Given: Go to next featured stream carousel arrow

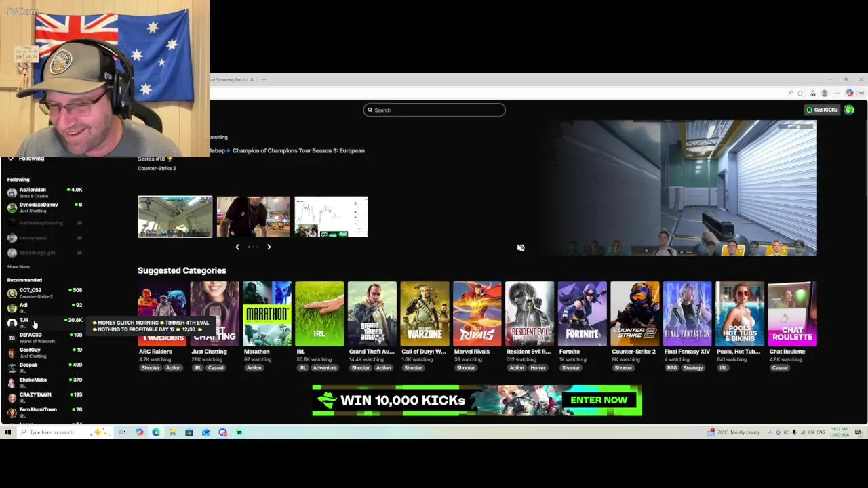Looking at the screenshot, I should coord(269,247).
